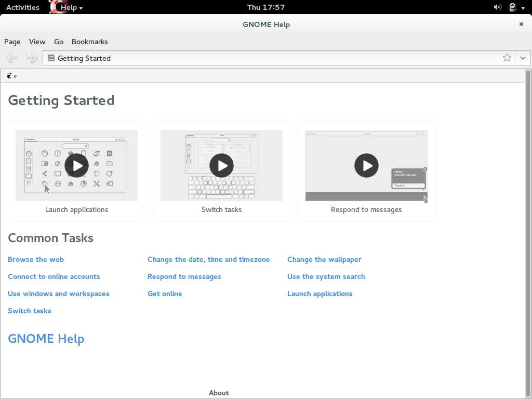Open the system menu arrow in top bar

(523, 8)
